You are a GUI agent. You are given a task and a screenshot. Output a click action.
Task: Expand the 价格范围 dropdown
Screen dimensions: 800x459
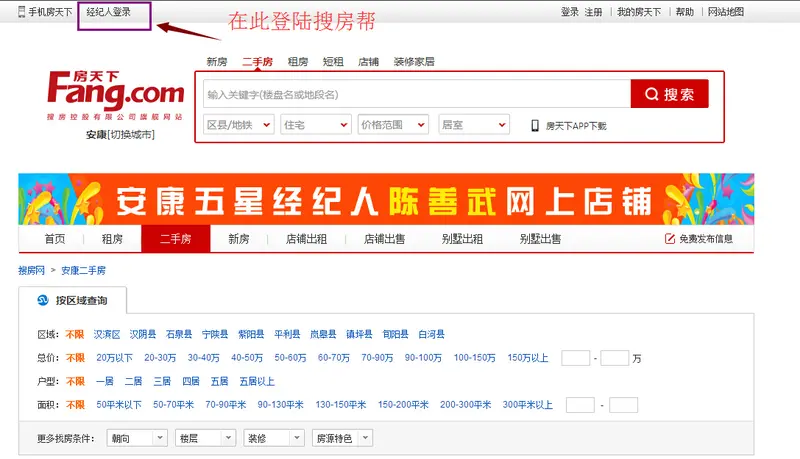pyautogui.click(x=393, y=125)
